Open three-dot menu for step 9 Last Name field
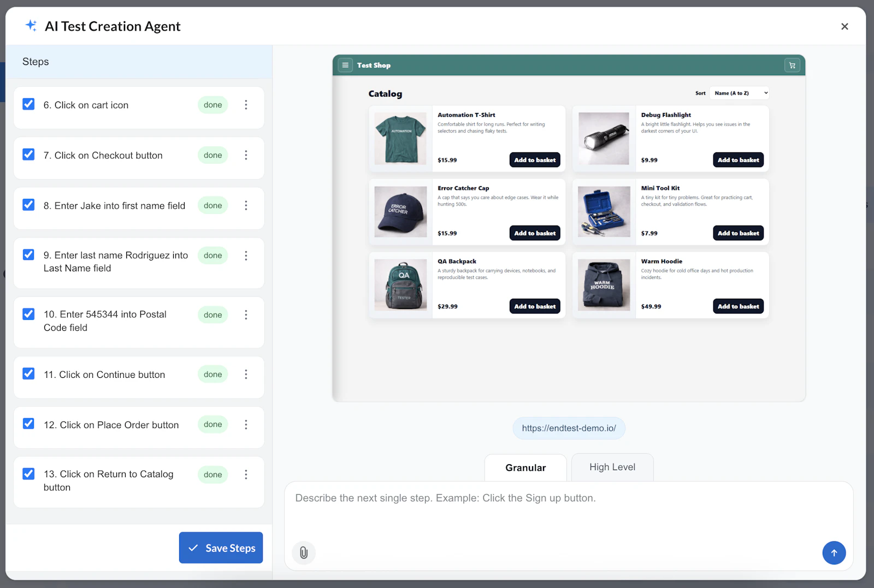The image size is (874, 588). pyautogui.click(x=246, y=256)
